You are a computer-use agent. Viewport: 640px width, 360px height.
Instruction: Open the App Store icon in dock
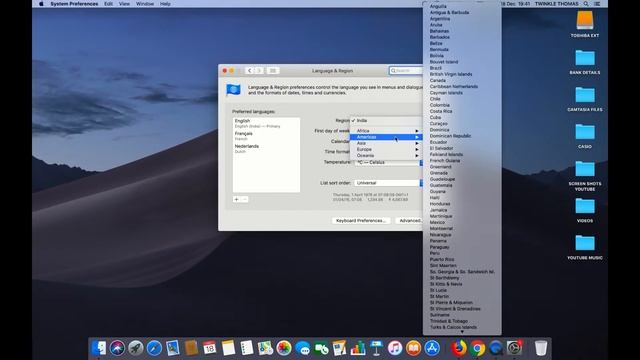coord(432,348)
